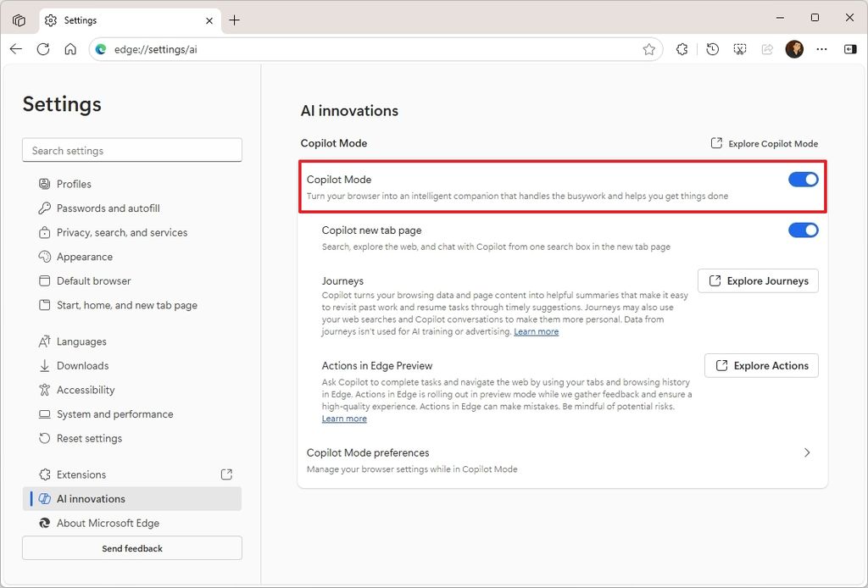Go back with the back arrow
The height and width of the screenshot is (588, 868).
point(16,49)
